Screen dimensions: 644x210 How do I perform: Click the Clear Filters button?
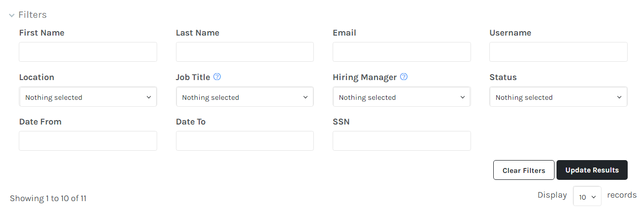coord(524,170)
